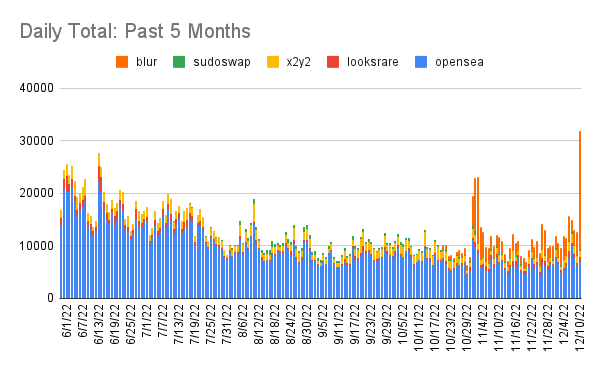The image size is (600, 371).
Task: Click the 9/11/22 date label
Action: coord(339,324)
